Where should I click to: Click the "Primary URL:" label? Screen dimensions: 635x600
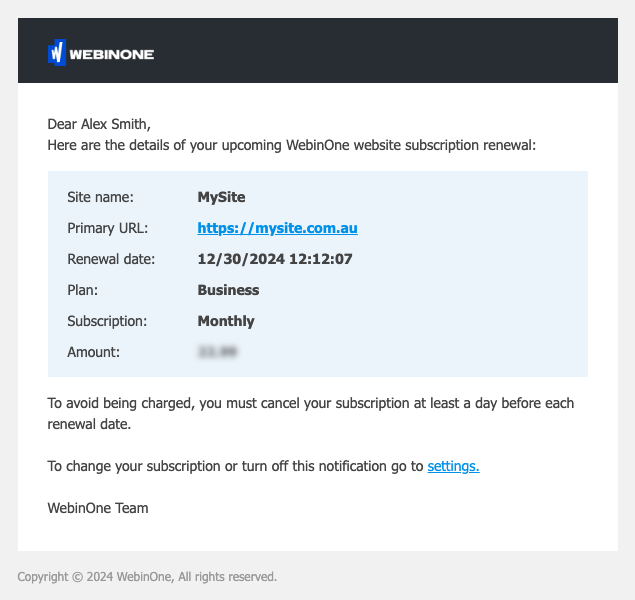click(x=108, y=228)
